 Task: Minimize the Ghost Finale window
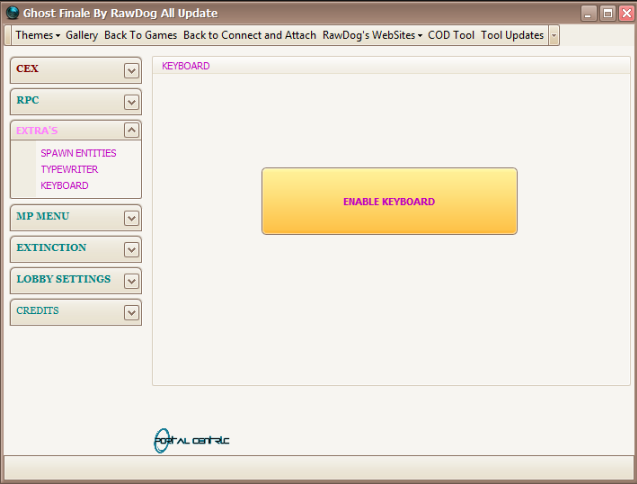[x=588, y=13]
